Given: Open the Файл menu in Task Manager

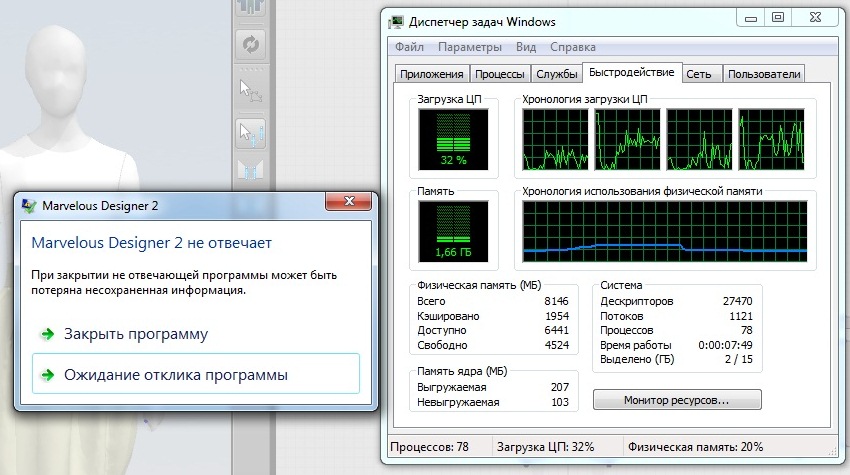Looking at the screenshot, I should coord(409,47).
